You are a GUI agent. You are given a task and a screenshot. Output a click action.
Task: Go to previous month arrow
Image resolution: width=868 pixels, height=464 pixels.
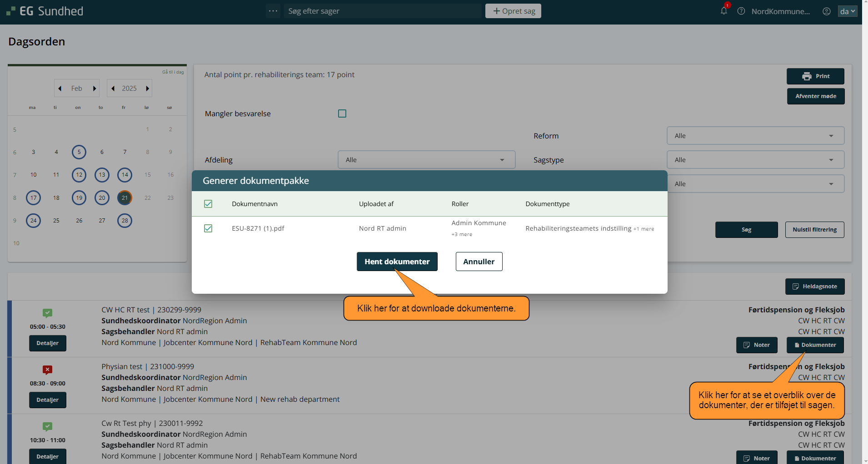click(60, 89)
